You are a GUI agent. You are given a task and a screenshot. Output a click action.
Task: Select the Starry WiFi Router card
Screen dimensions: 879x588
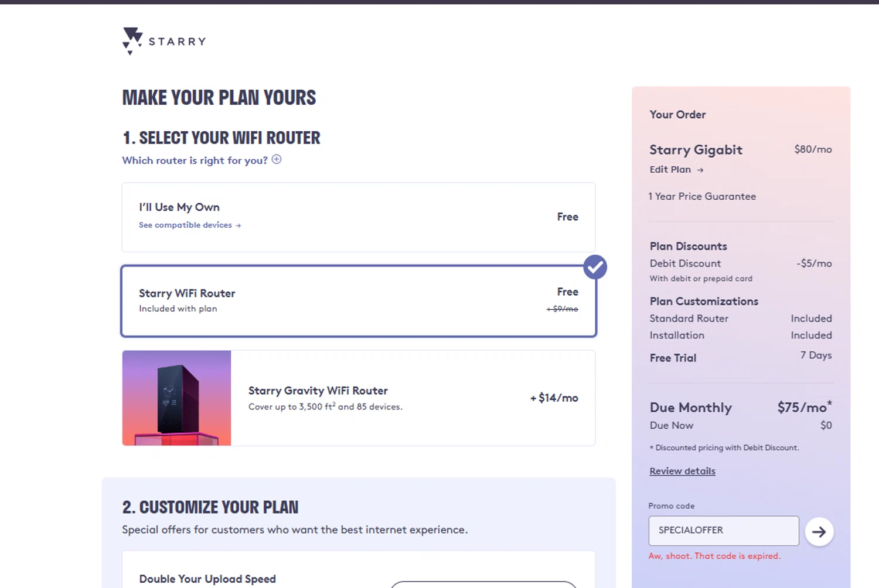click(x=359, y=301)
